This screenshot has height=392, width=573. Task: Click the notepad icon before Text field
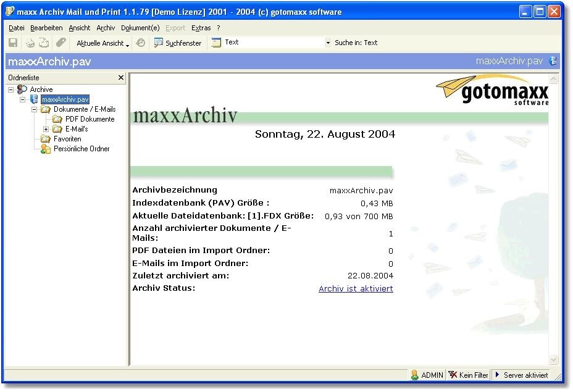pos(216,43)
